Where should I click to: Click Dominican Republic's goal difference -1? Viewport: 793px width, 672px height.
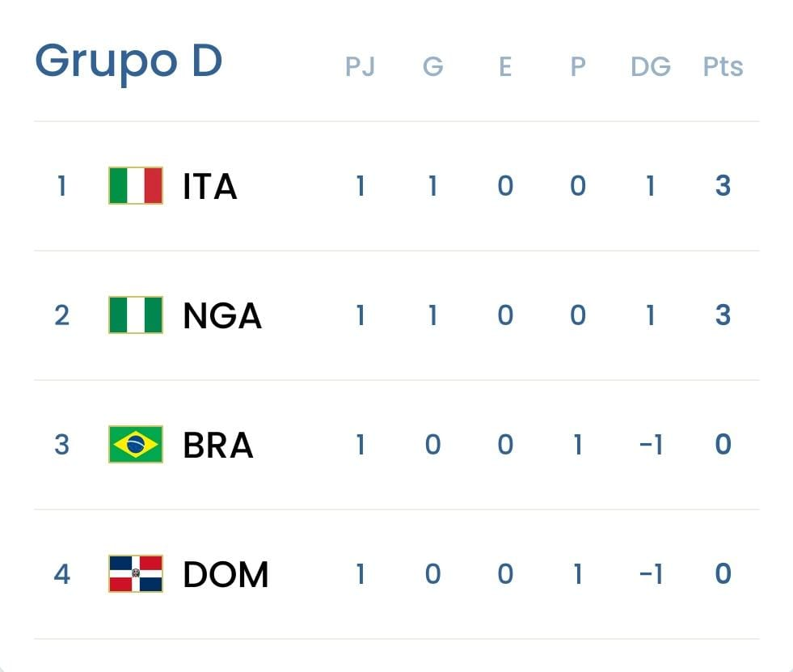651,575
